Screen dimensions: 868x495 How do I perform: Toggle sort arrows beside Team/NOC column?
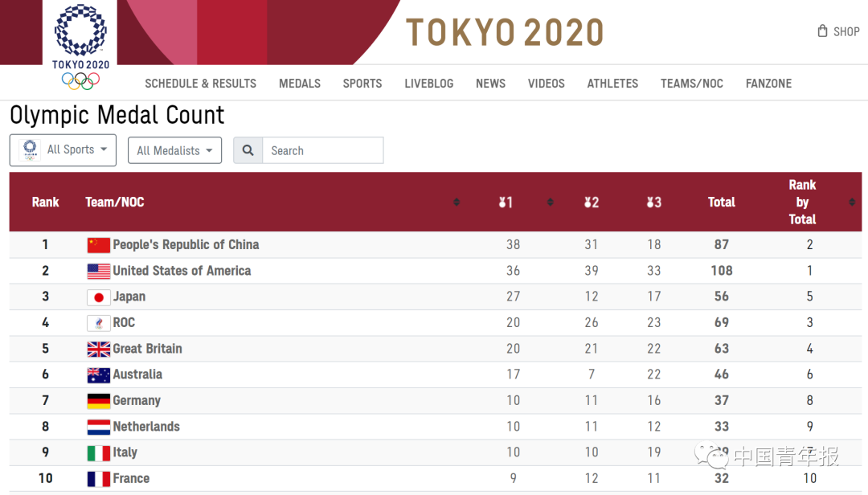457,202
